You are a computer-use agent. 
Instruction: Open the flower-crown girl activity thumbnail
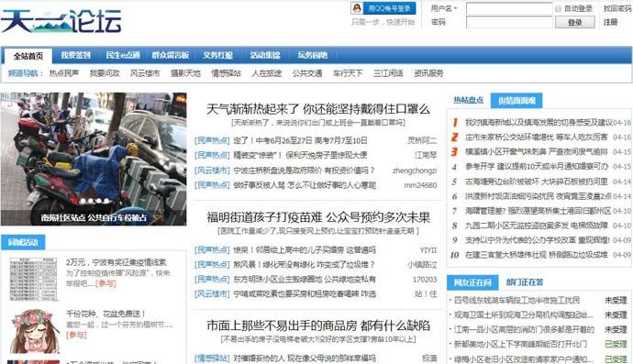35,331
